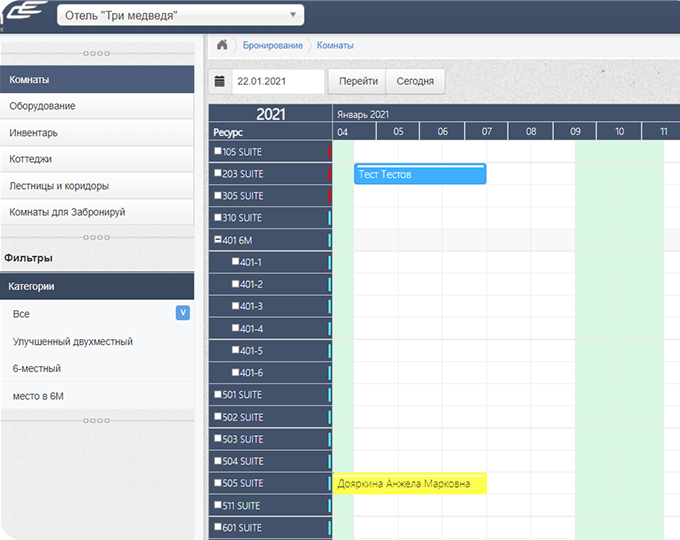Click the Сегодня button

pyautogui.click(x=415, y=81)
